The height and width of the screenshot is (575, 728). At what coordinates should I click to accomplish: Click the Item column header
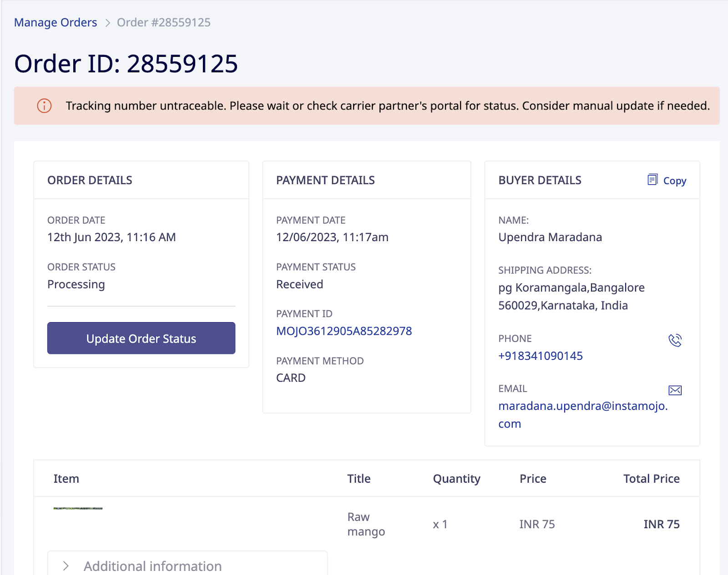(66, 479)
